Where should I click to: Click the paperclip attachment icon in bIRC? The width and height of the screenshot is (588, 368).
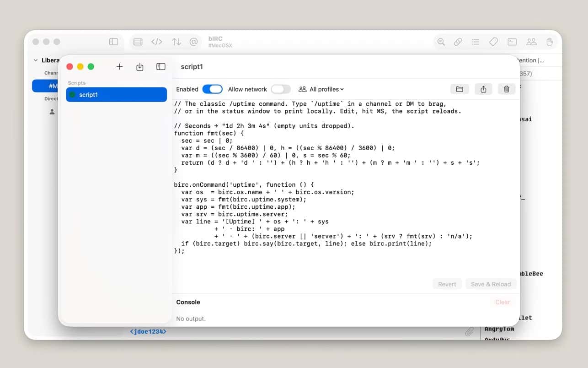click(469, 331)
